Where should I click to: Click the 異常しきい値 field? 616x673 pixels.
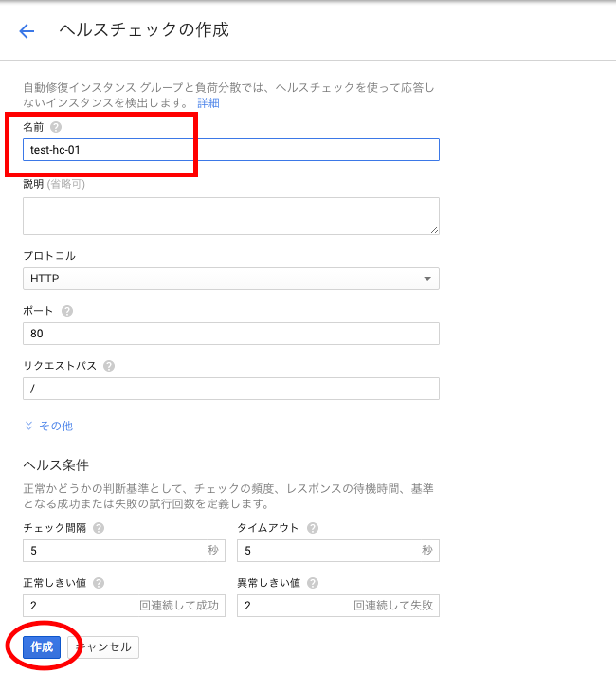point(338,606)
